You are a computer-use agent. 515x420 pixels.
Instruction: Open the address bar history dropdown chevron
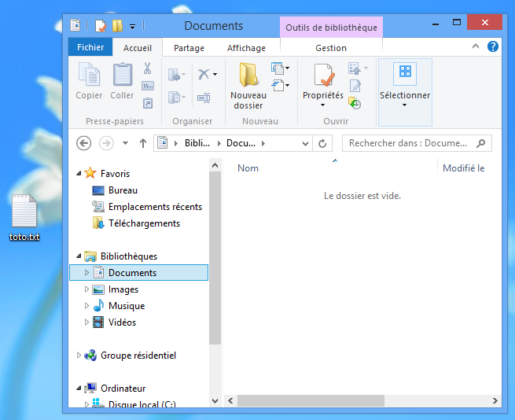point(305,144)
